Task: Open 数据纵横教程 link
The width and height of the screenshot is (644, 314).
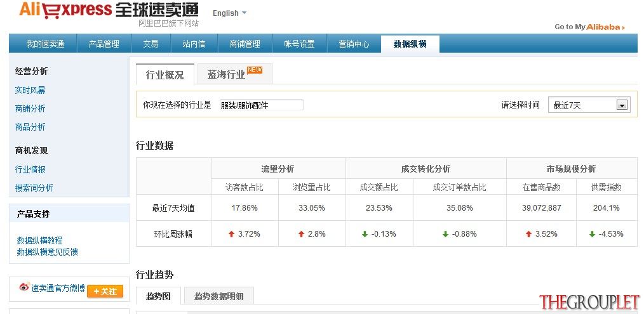Action: pos(39,240)
